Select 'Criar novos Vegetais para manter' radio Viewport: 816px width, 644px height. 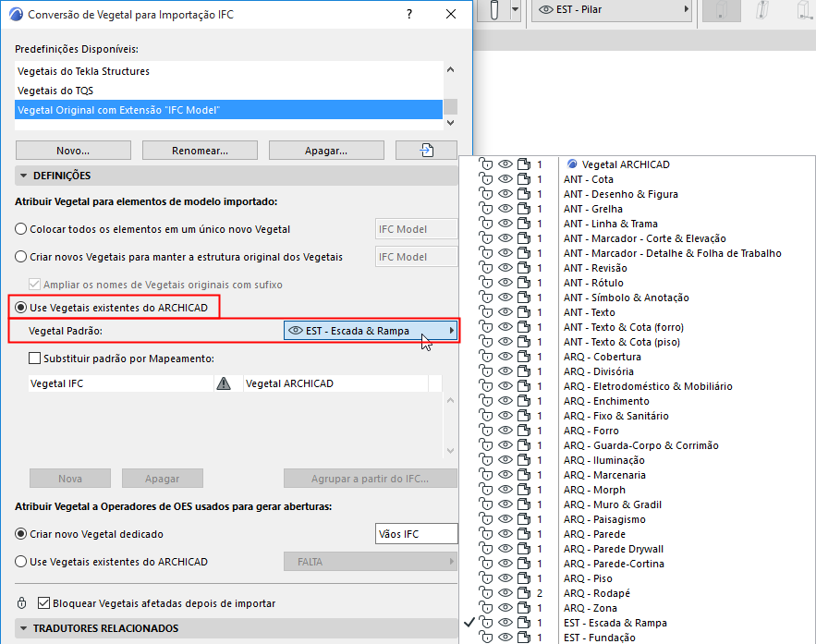click(21, 257)
